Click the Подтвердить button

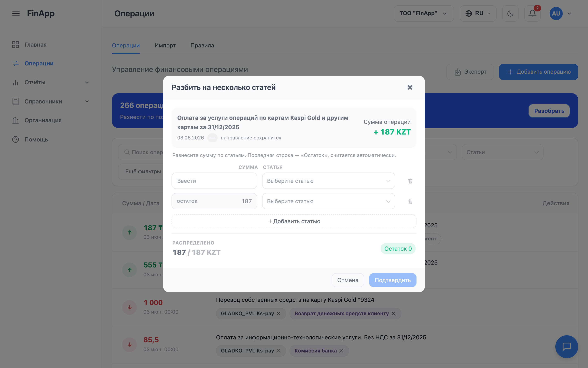(x=393, y=280)
